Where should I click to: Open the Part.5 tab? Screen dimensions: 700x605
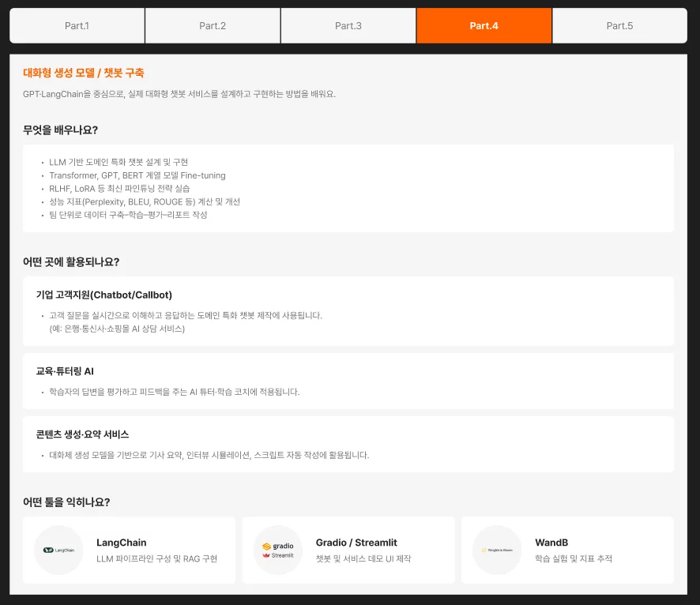[619, 25]
